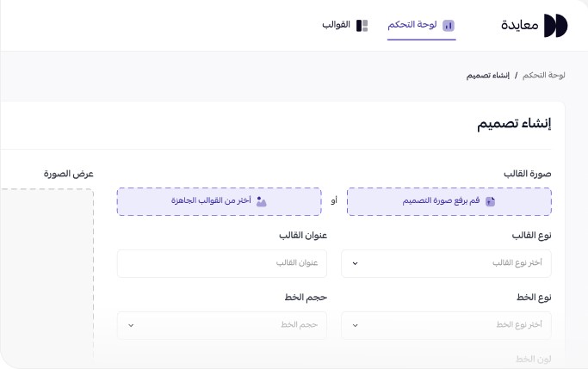588x369 pixels.
Task: Click the chevron arrow in نوع القالب field
Action: click(x=356, y=263)
